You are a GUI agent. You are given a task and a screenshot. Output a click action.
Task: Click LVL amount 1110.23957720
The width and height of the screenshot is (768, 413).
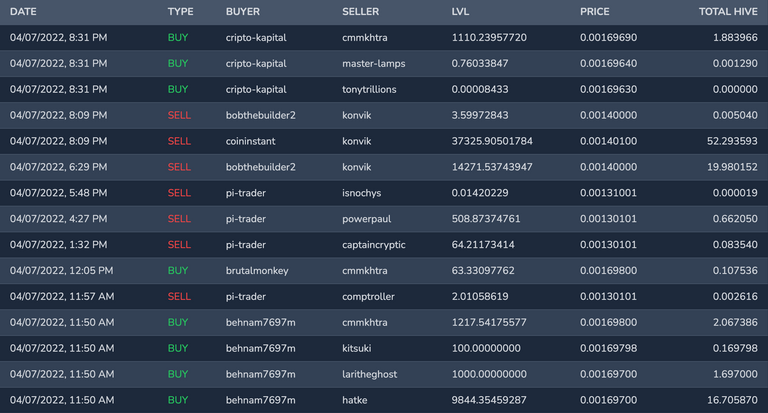click(x=489, y=38)
